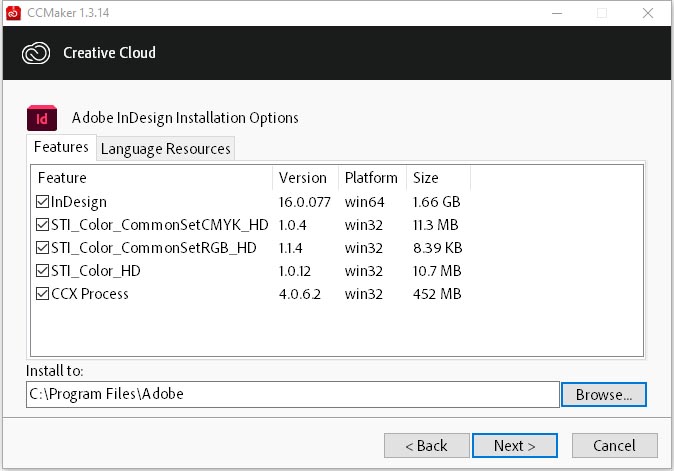This screenshot has height=471, width=674.
Task: Select the STI_Color_HD row label
Action: (95, 271)
